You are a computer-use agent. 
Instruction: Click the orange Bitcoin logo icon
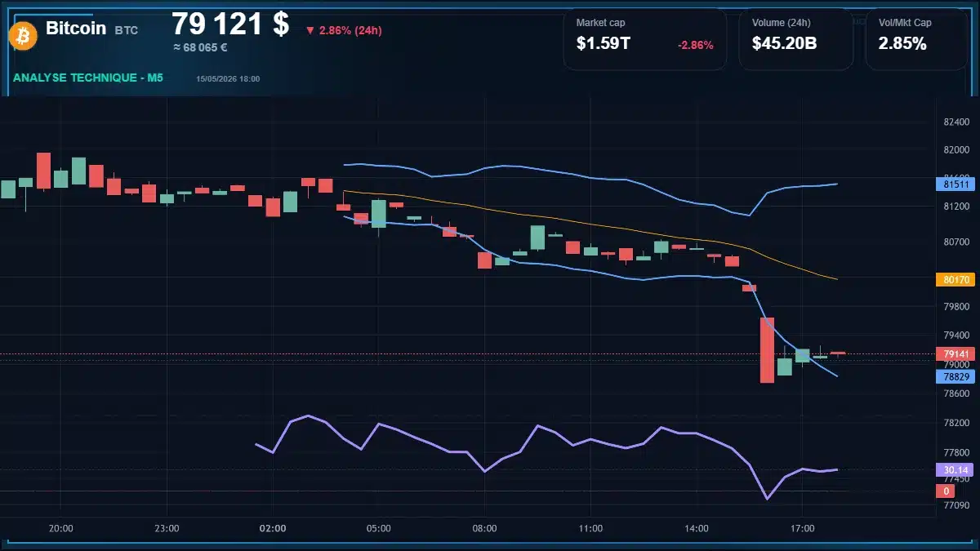pos(22,35)
